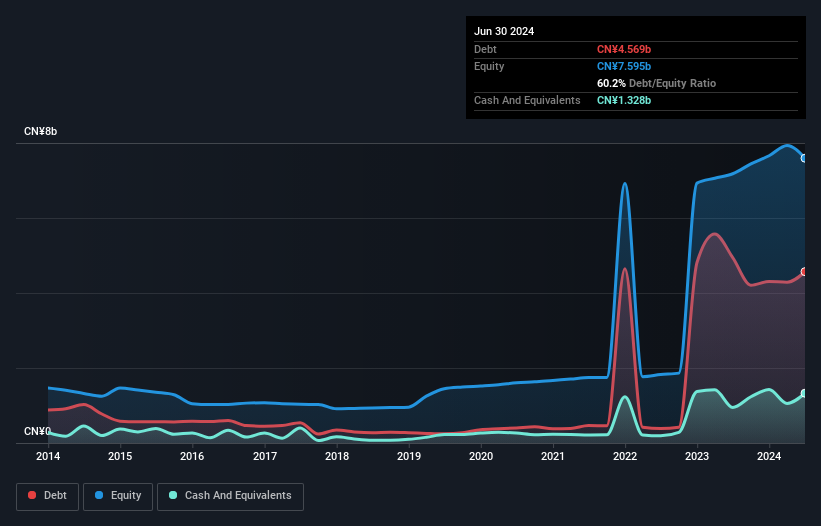
Task: Toggle the Cash And Equivalents legend button
Action: tap(230, 496)
